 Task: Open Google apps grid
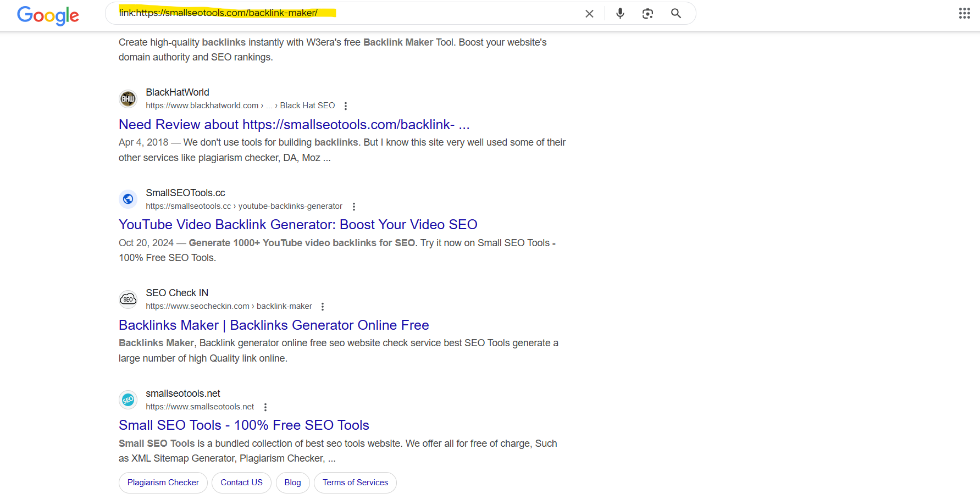pos(964,13)
